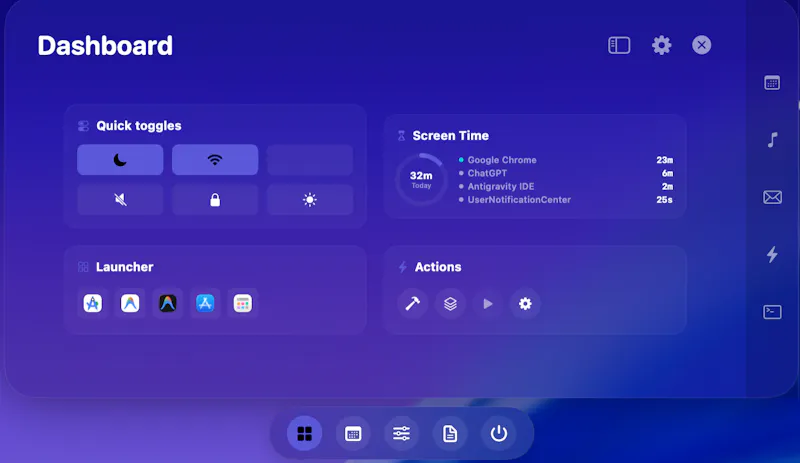Click the Quick toggles card title

pyautogui.click(x=139, y=126)
